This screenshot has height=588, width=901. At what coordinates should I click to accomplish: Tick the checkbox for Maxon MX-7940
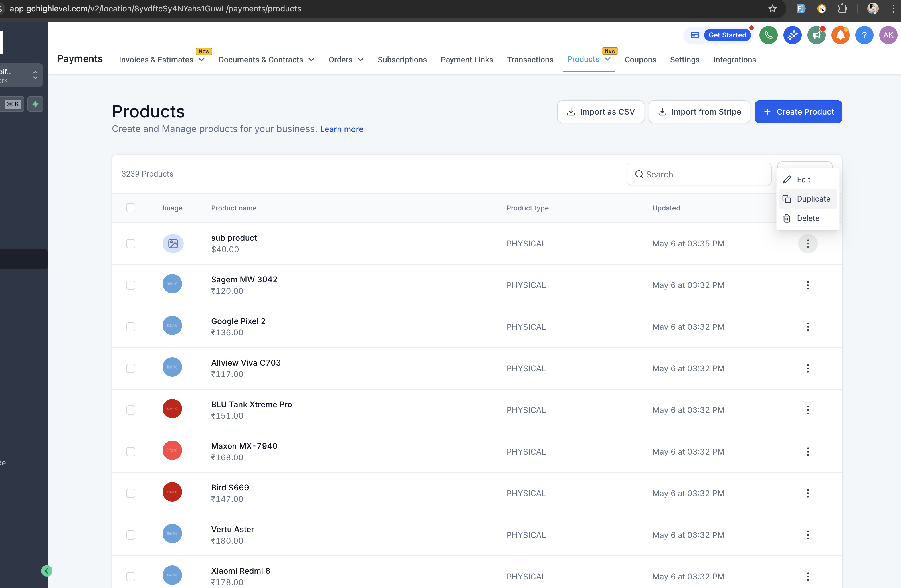[131, 452]
